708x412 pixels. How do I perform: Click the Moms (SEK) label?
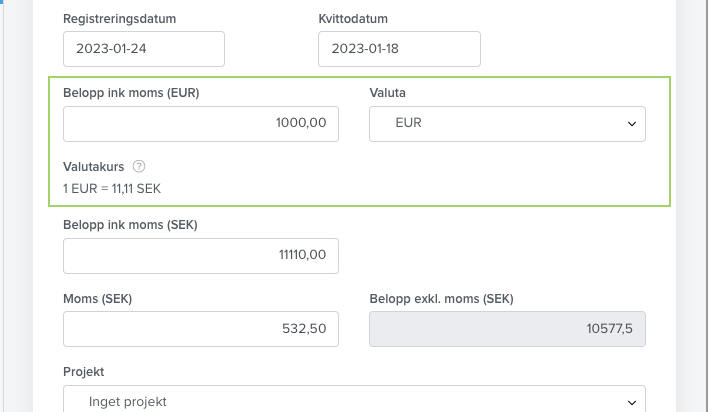pos(98,299)
